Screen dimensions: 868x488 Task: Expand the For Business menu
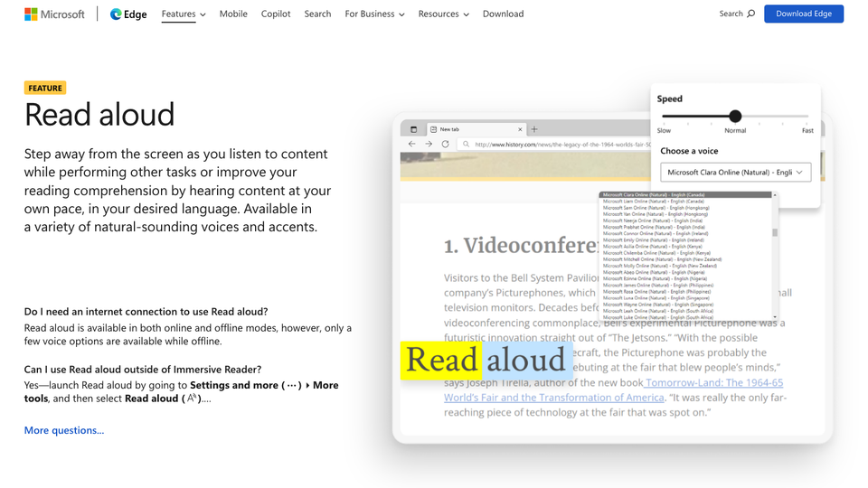click(x=374, y=14)
